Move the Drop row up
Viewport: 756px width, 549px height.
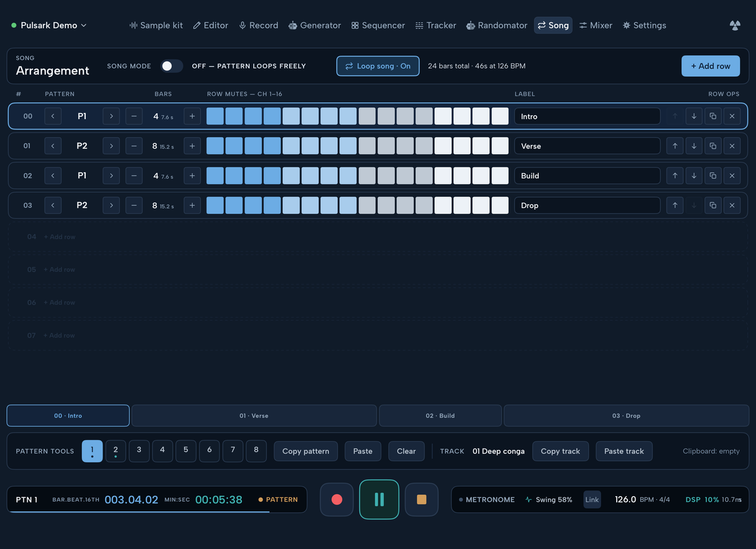(x=675, y=205)
